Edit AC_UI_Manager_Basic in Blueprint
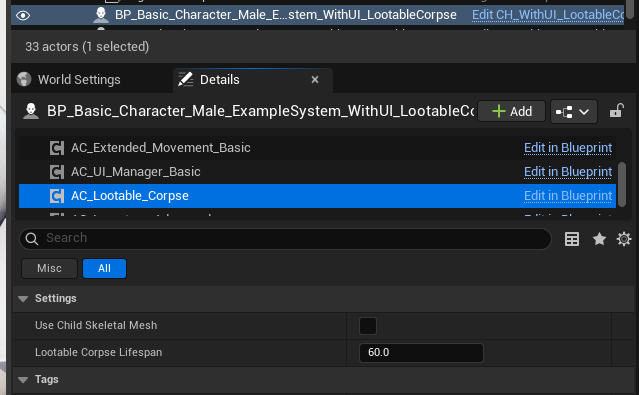The image size is (639, 395). pyautogui.click(x=568, y=172)
